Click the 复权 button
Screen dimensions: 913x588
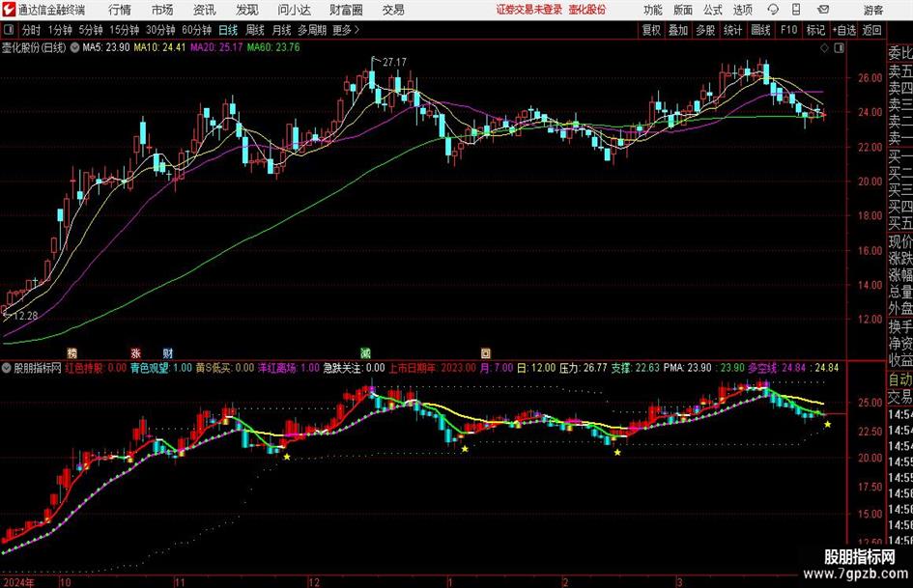tap(651, 30)
